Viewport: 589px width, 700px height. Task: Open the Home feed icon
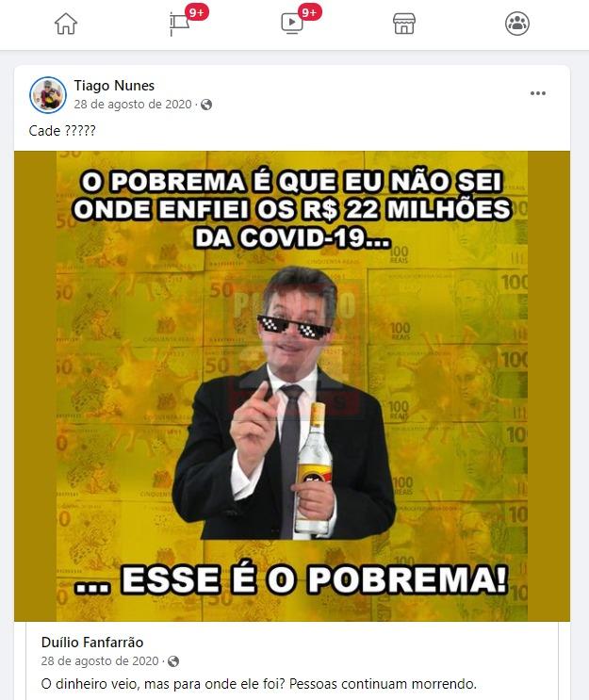[x=66, y=24]
